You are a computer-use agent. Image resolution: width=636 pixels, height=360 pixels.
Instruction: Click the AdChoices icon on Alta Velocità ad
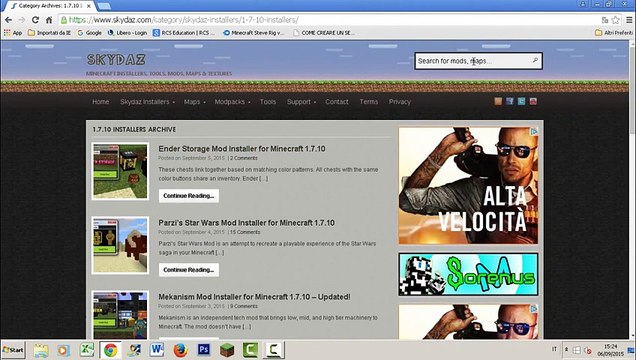pos(534,131)
